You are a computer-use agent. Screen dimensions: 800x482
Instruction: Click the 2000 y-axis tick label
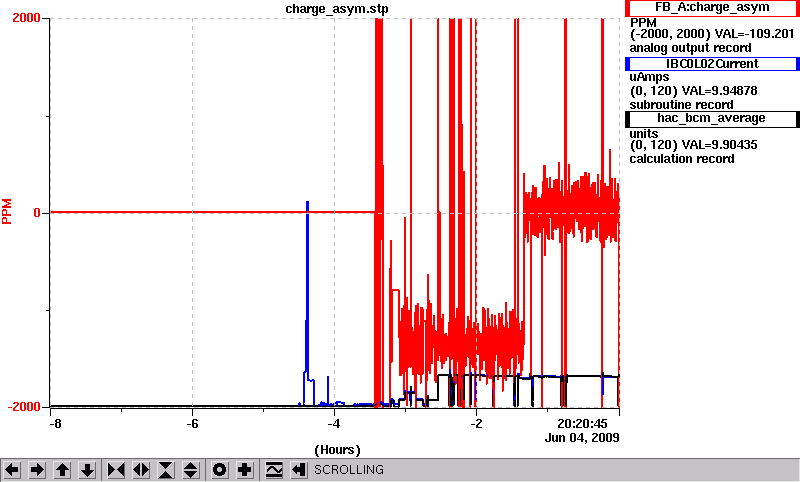[x=26, y=18]
